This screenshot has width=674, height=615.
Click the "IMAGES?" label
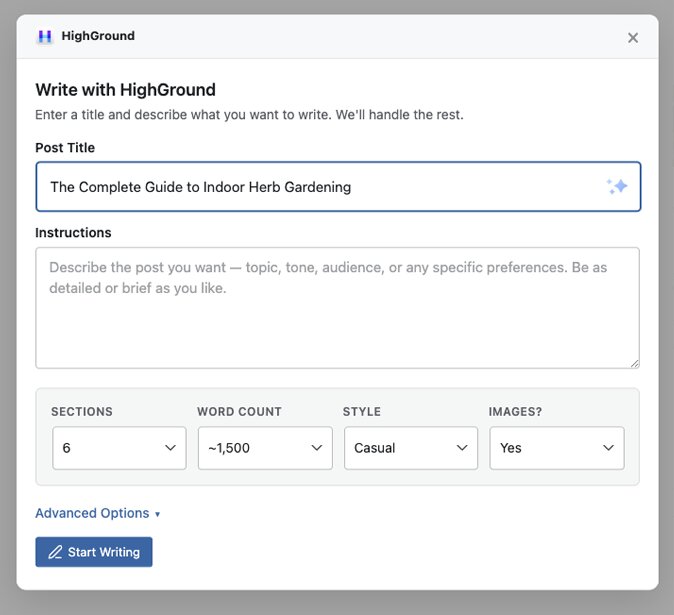(x=514, y=411)
